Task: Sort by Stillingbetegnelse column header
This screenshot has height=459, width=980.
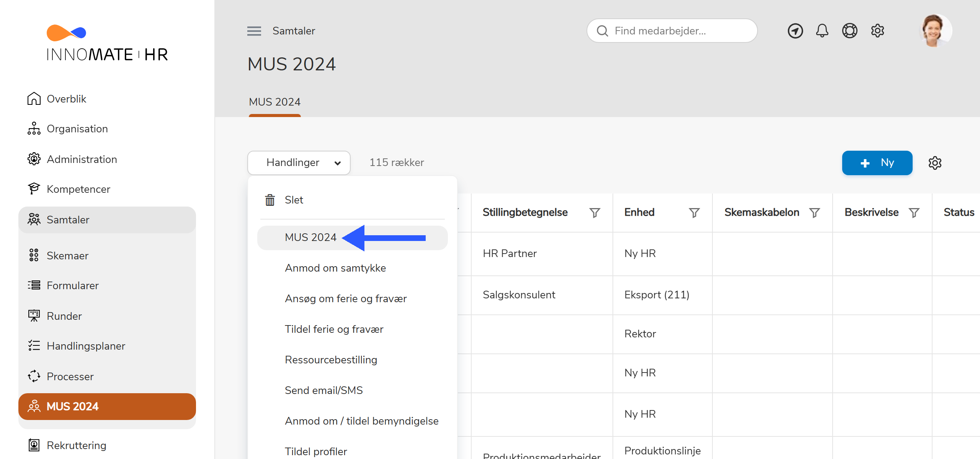Action: pyautogui.click(x=525, y=213)
